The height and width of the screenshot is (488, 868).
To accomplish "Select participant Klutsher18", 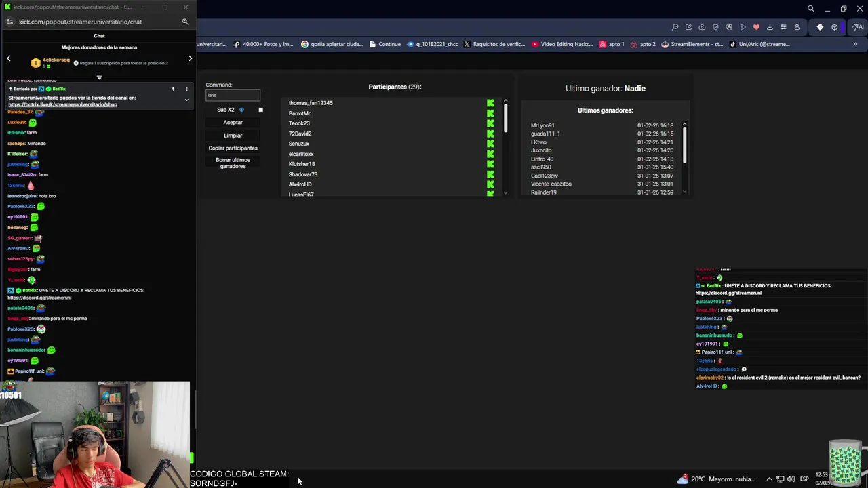I will click(302, 164).
